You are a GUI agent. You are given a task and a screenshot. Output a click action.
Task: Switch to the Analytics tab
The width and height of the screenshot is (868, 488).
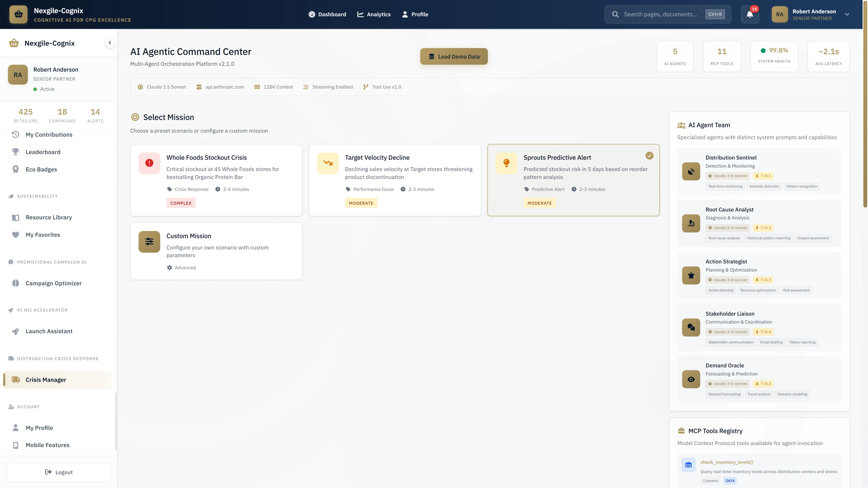coord(374,14)
